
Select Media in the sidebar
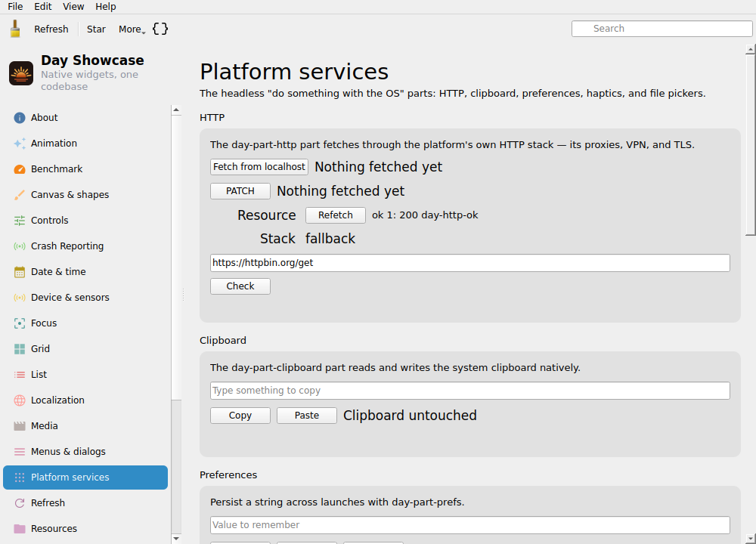click(x=85, y=426)
